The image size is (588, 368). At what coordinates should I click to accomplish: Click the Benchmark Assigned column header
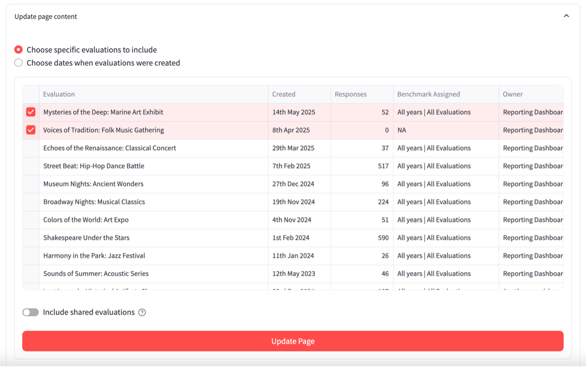[x=428, y=94]
